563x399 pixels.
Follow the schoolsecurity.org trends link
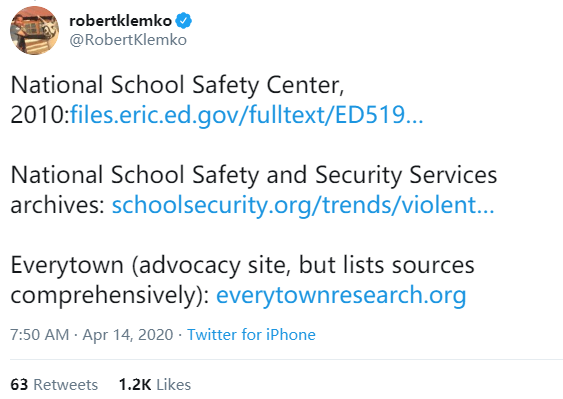[303, 205]
